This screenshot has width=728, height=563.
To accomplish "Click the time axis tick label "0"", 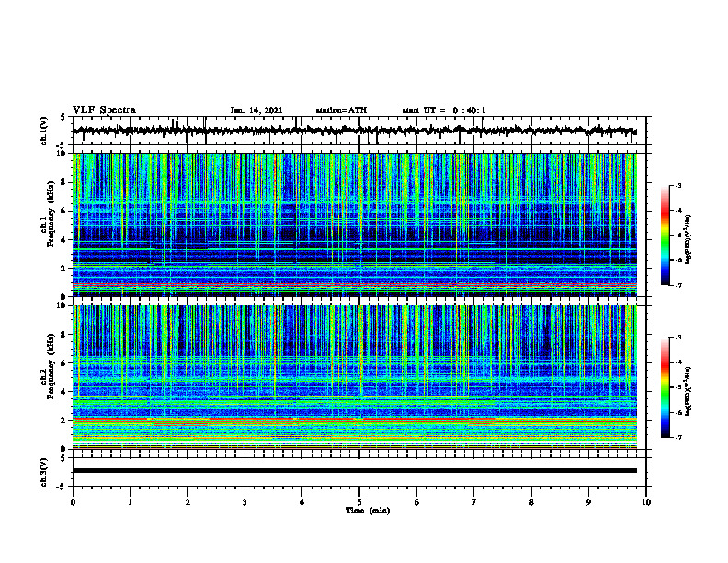I will [x=73, y=502].
